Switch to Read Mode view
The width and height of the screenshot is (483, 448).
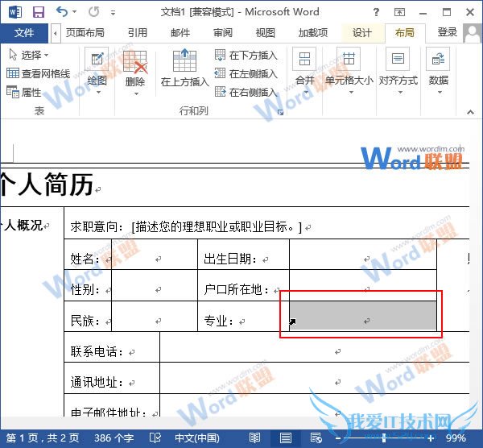coord(254,438)
